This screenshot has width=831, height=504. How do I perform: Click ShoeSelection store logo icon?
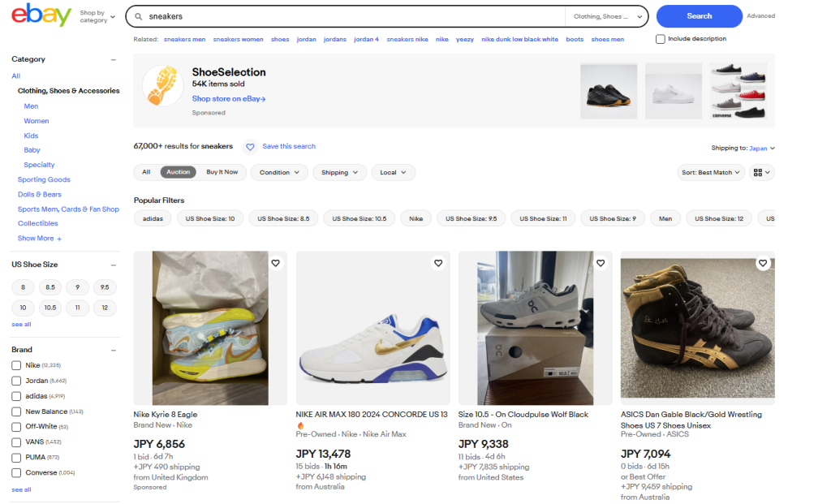point(163,86)
